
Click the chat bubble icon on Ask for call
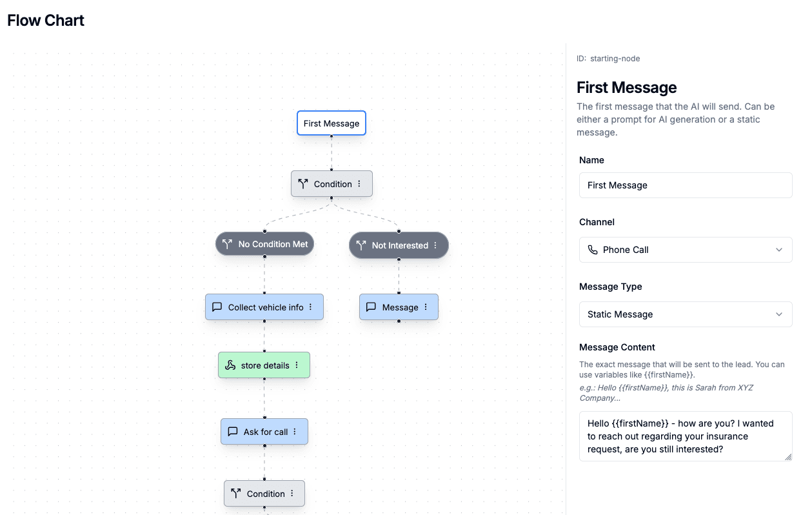(233, 431)
